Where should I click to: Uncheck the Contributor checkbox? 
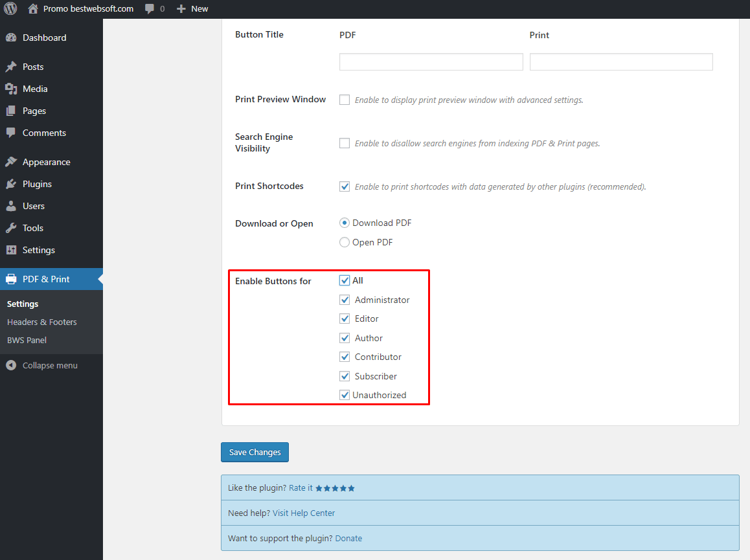click(x=345, y=357)
